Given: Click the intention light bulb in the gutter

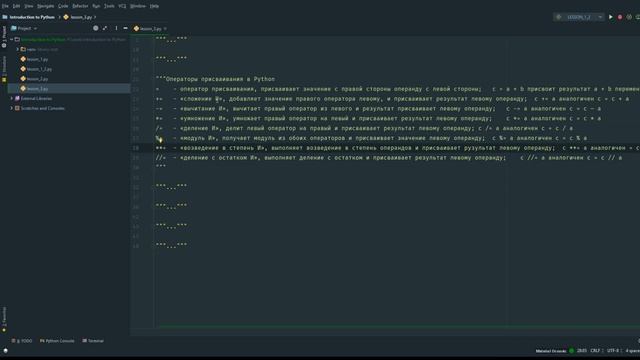Looking at the screenshot, I should tap(159, 139).
